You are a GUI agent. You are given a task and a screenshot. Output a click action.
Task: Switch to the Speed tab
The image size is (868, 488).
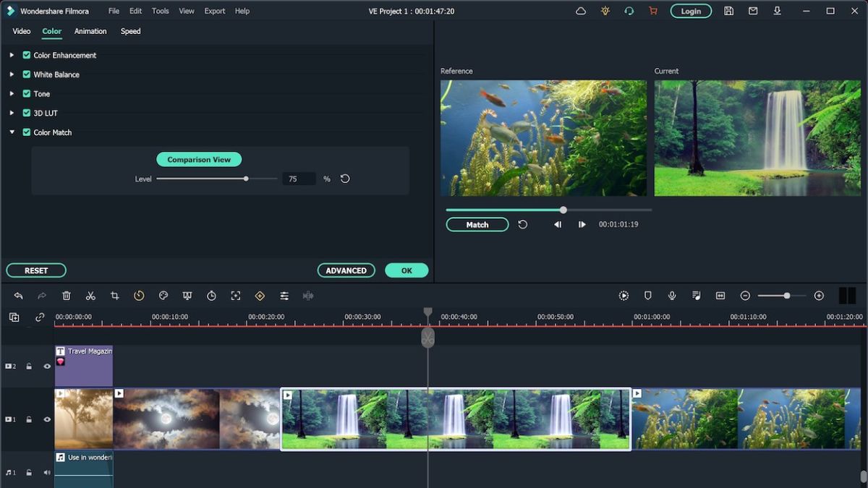tap(131, 31)
